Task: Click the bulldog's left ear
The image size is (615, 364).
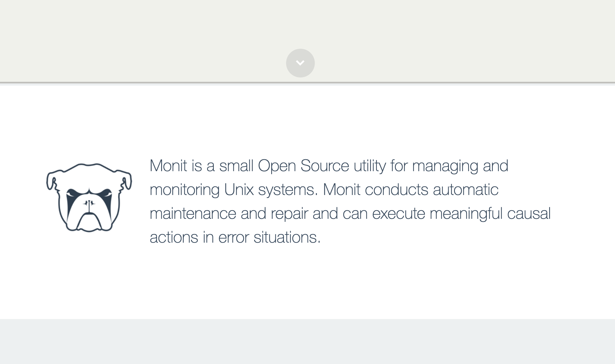Action: coord(52,181)
